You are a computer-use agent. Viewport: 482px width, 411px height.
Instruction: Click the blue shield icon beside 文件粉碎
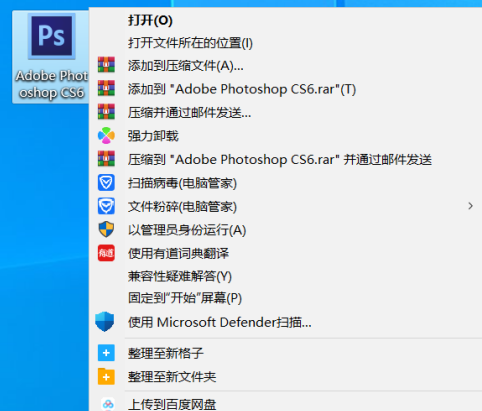click(106, 206)
